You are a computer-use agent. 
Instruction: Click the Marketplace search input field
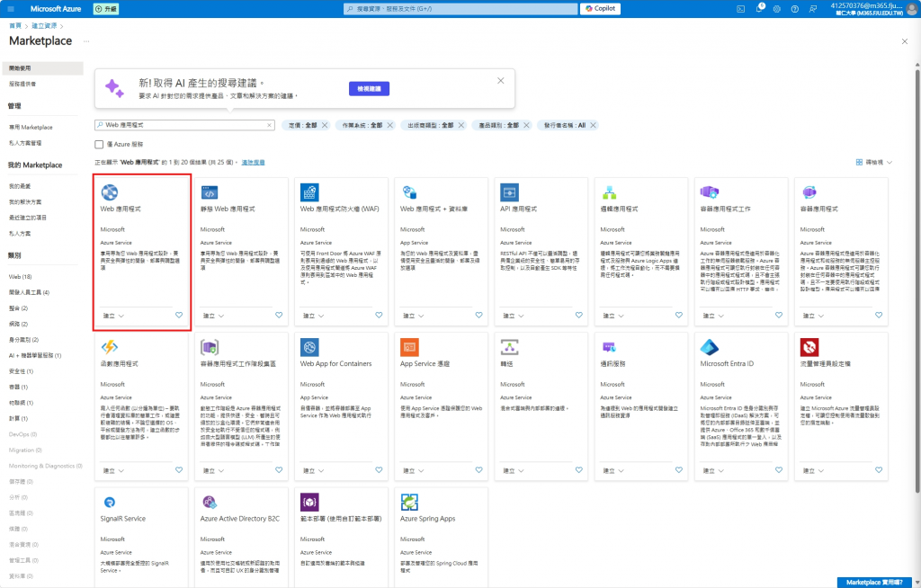pyautogui.click(x=184, y=125)
